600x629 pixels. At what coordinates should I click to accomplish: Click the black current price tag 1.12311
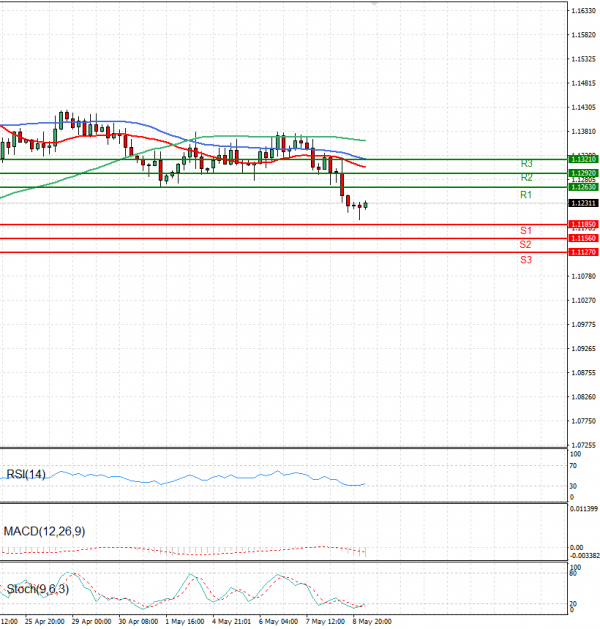[582, 203]
